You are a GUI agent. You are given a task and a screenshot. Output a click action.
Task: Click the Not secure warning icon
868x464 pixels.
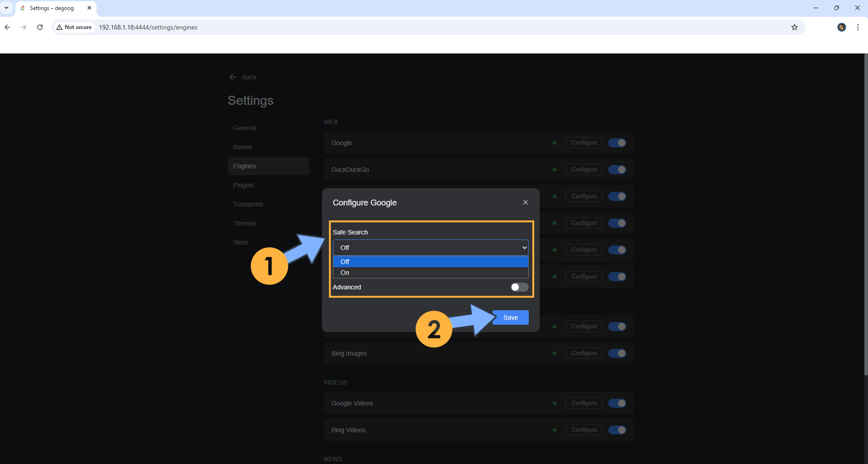pyautogui.click(x=59, y=27)
